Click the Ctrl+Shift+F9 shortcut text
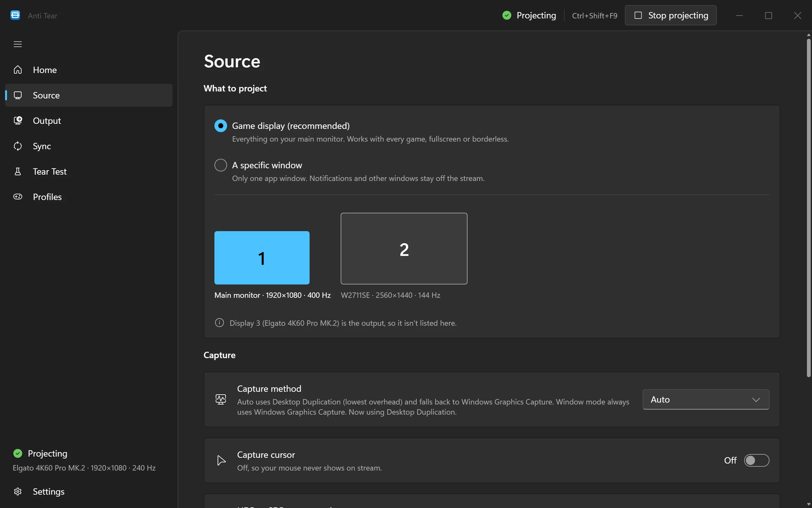Image resolution: width=812 pixels, height=508 pixels. tap(594, 16)
